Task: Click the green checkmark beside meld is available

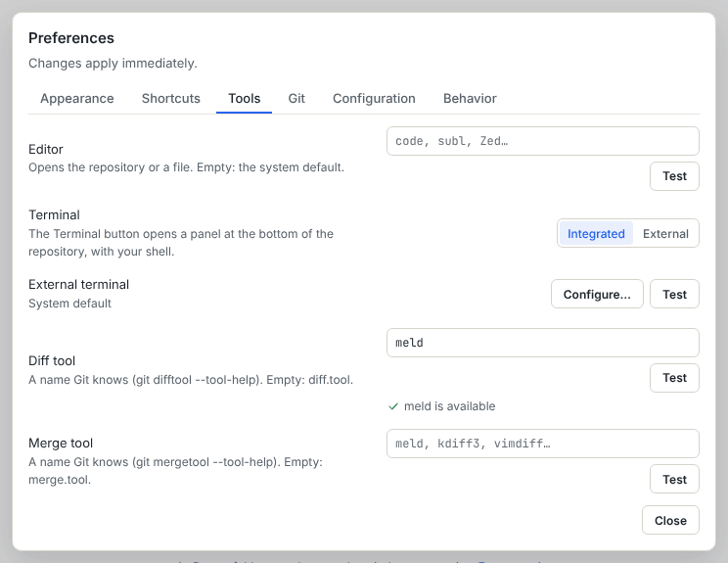Action: [x=393, y=406]
